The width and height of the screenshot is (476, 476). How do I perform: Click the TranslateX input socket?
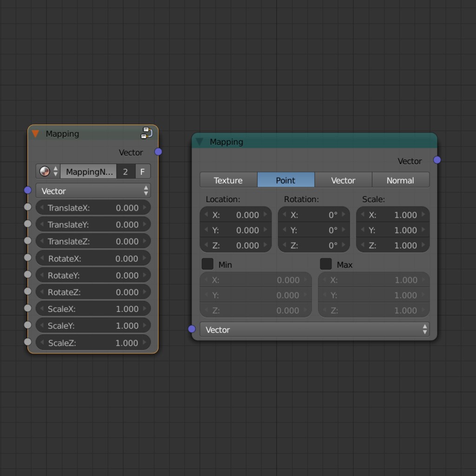pos(28,207)
